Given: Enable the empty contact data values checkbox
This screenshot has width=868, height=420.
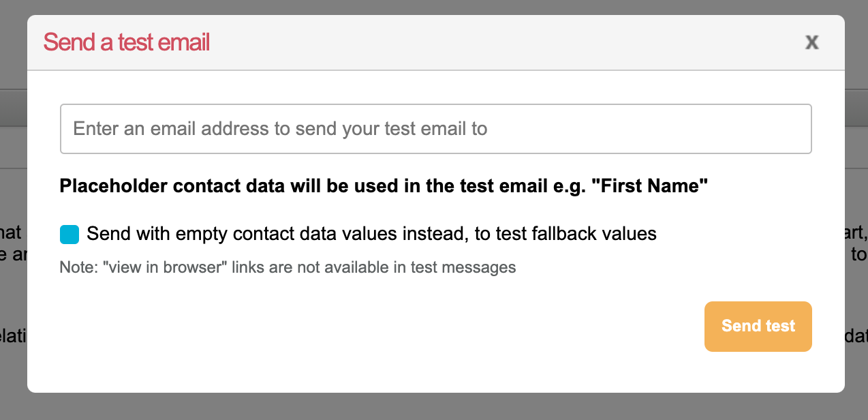Looking at the screenshot, I should click(69, 235).
